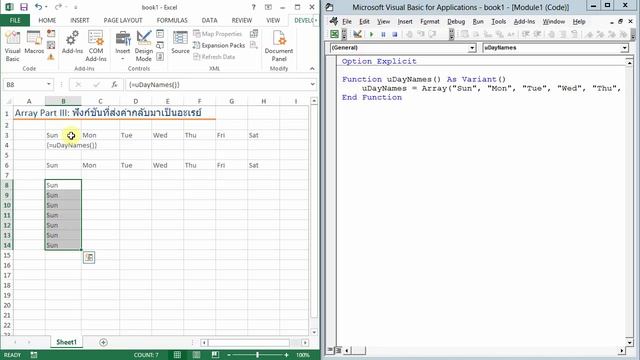This screenshot has height=360, width=640.
Task: Select cell H6 containing Sat
Action: (263, 165)
